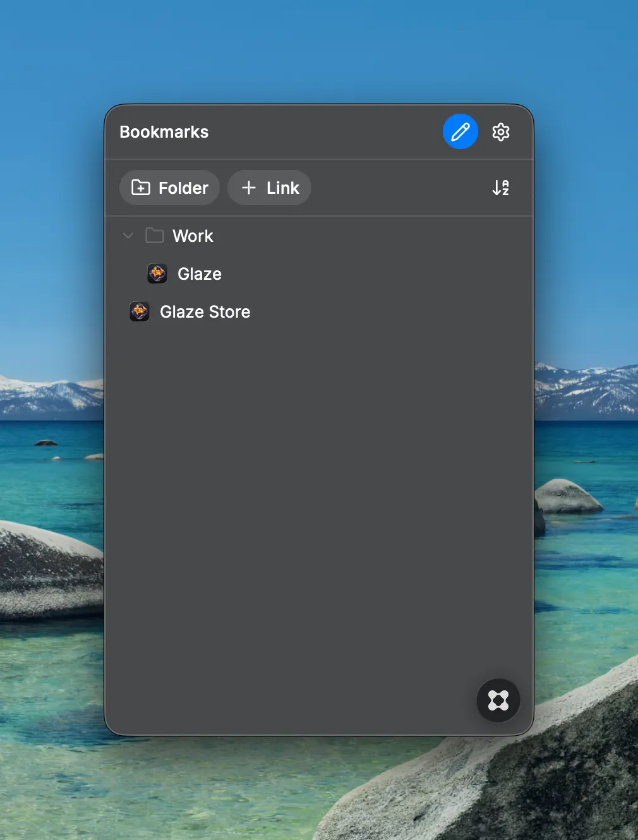Click the floating Glaze button in the bottom corner
638x840 pixels.
498,700
